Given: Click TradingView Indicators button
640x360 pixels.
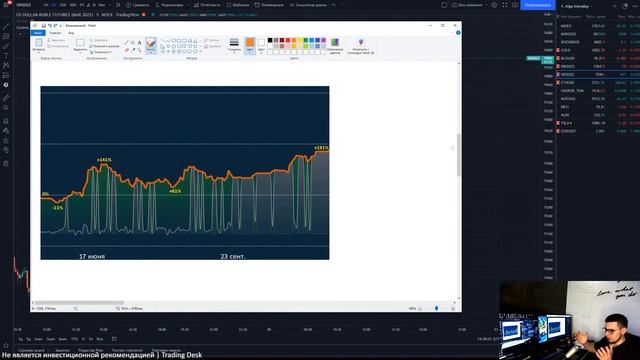Looking at the screenshot, I should point(170,5).
